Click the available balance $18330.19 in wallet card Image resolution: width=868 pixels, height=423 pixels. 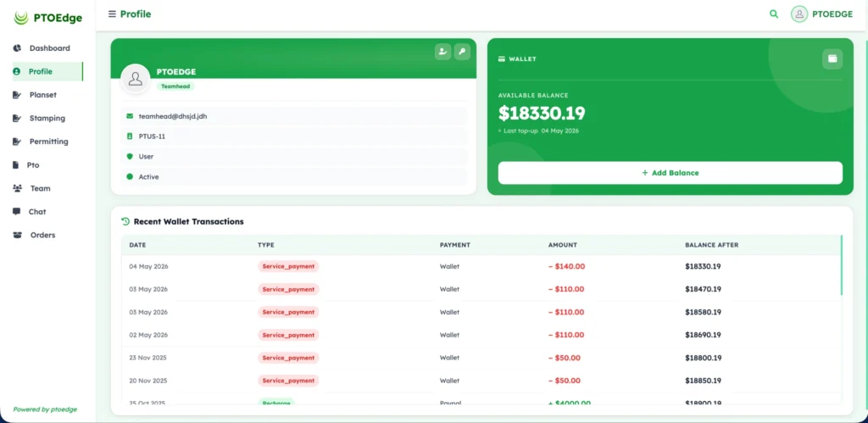click(x=542, y=114)
